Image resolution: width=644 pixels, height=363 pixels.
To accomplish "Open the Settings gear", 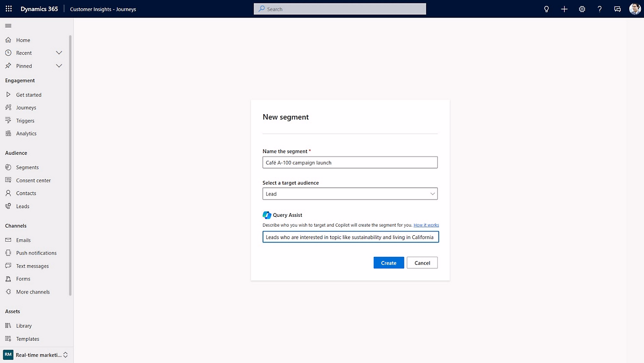I will 582,9.
